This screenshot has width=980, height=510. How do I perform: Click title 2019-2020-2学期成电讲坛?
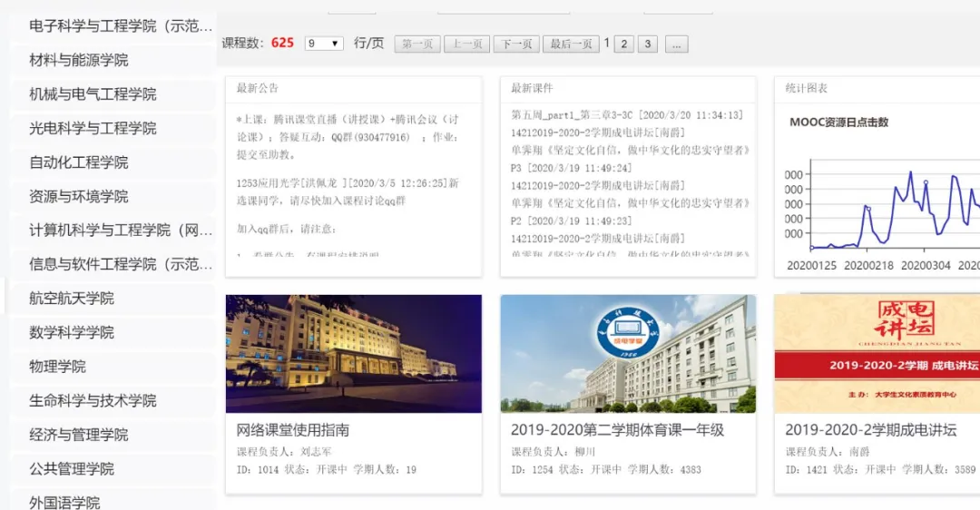click(x=870, y=430)
